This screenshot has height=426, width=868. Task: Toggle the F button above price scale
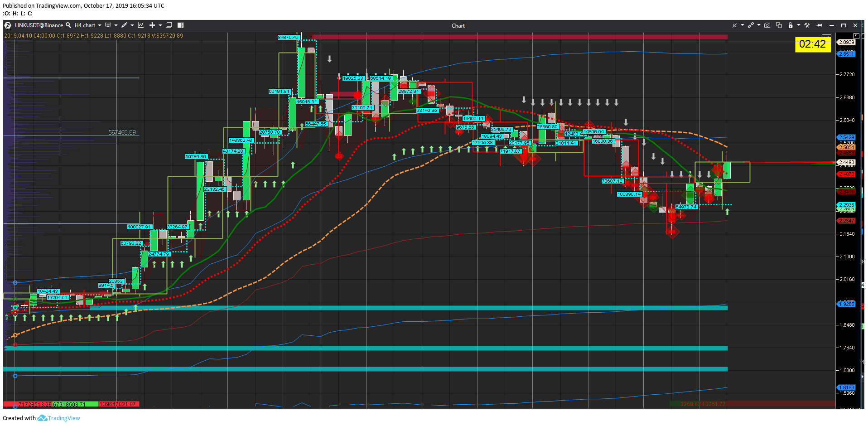[856, 36]
